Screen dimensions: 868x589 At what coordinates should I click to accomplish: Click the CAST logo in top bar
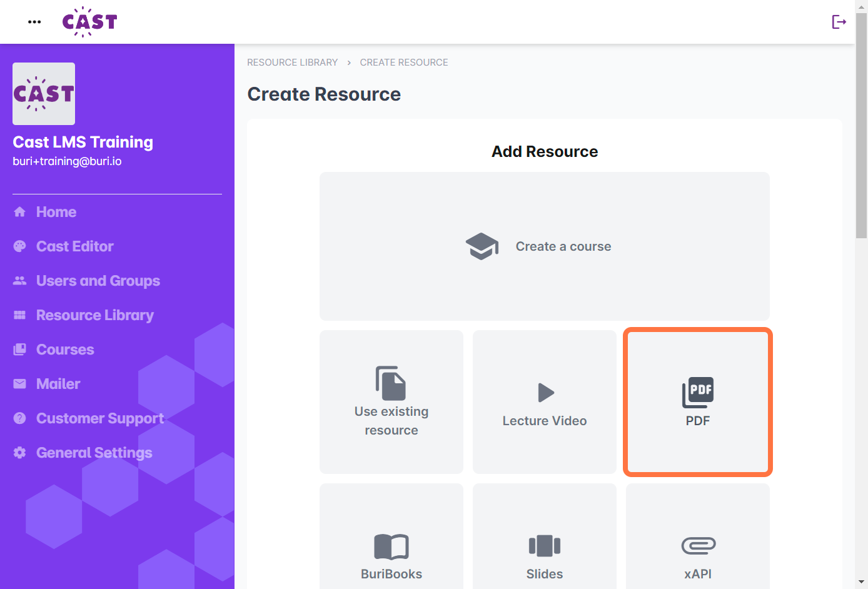pyautogui.click(x=89, y=22)
